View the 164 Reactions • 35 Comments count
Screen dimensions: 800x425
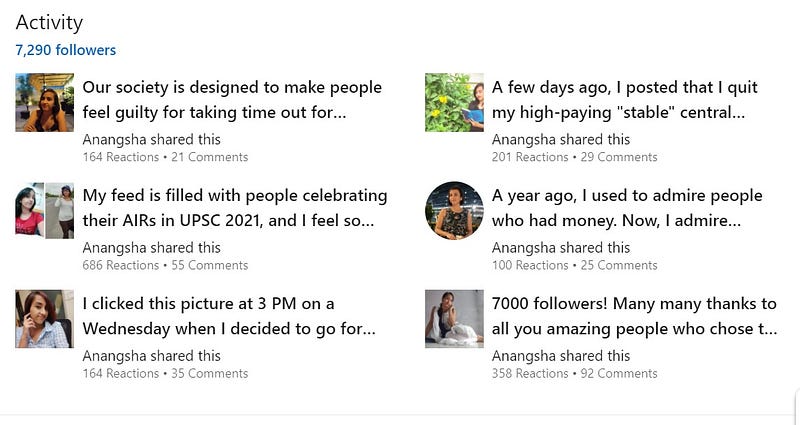pyautogui.click(x=165, y=374)
